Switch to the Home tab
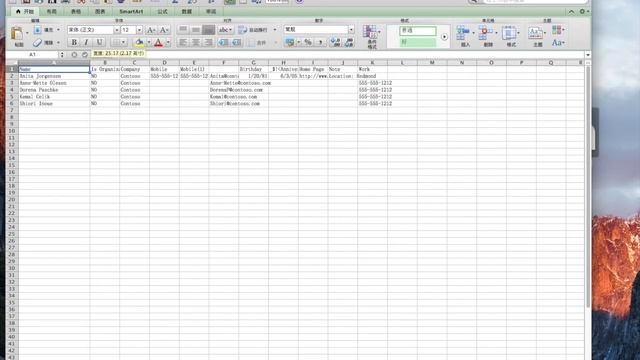This screenshot has width=640, height=360. click(24, 11)
